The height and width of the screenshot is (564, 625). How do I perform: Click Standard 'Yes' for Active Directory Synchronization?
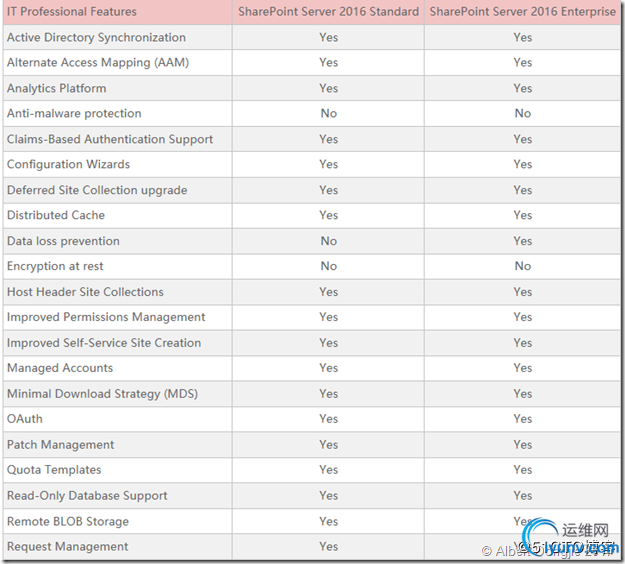(x=329, y=37)
